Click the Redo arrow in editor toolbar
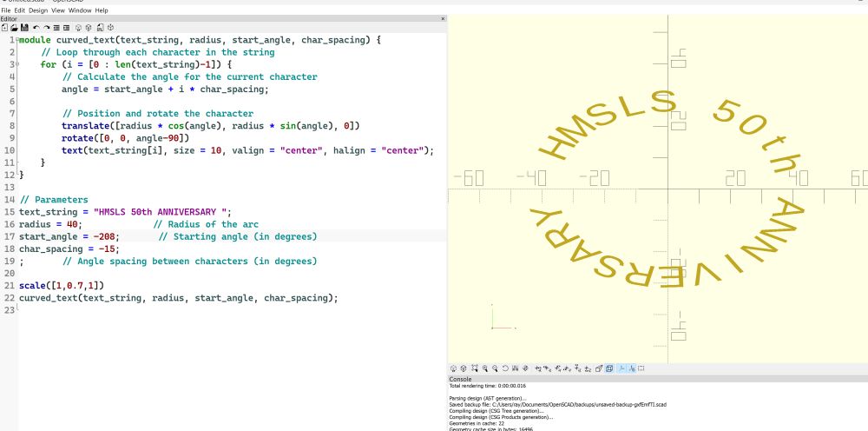 coord(47,28)
